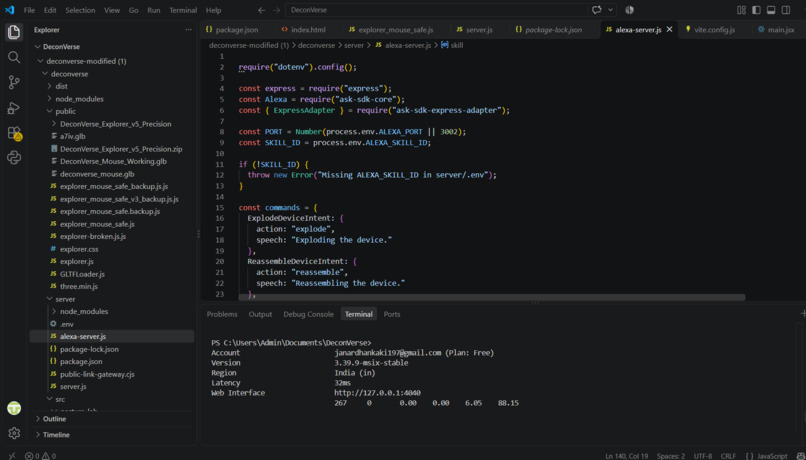Open the customize layout icon
Viewport: 806px width, 460px height.
pyautogui.click(x=741, y=10)
